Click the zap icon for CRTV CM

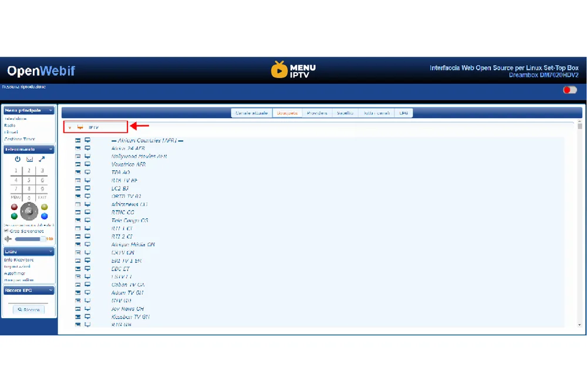tap(78, 253)
